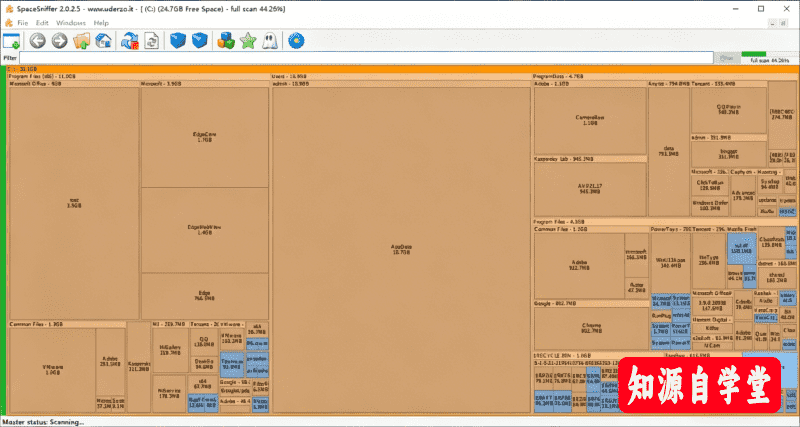Click the first blue cube detail icon

tap(178, 41)
